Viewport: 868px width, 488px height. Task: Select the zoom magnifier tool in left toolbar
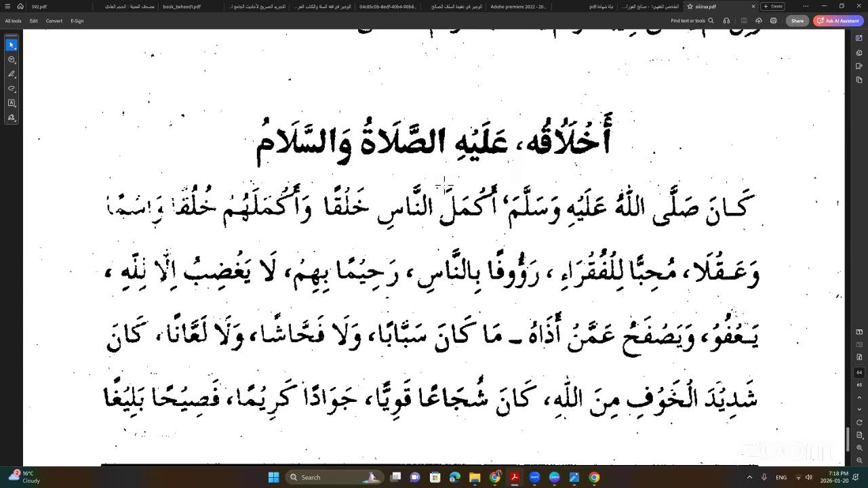point(12,60)
